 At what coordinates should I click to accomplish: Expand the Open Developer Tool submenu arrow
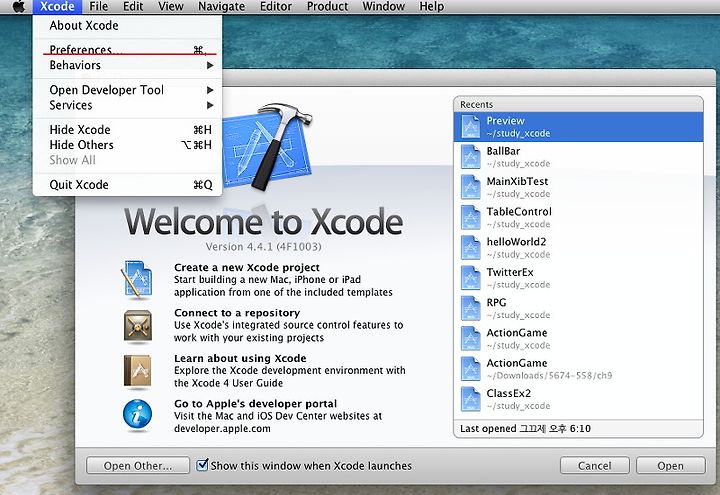pyautogui.click(x=210, y=90)
